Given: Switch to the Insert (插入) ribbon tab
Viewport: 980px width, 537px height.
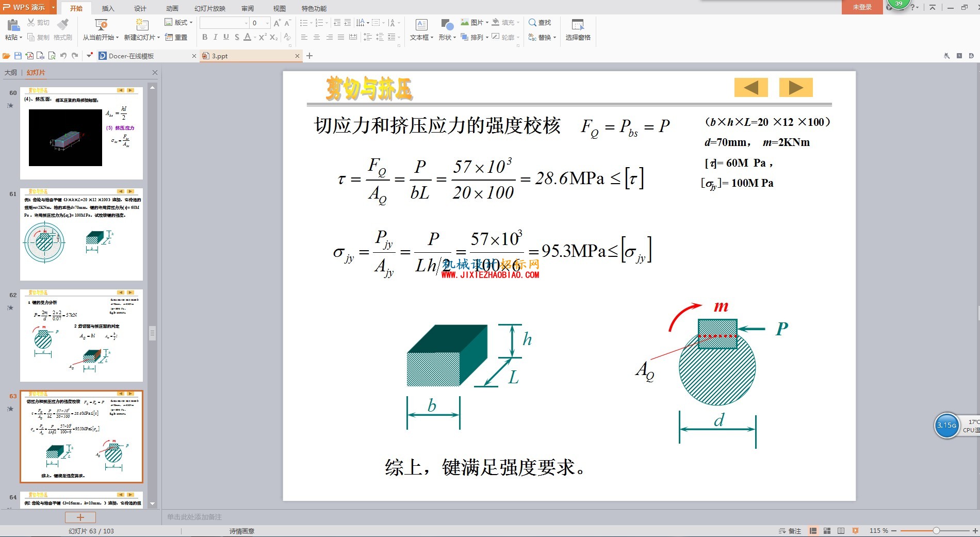Looking at the screenshot, I should [108, 8].
